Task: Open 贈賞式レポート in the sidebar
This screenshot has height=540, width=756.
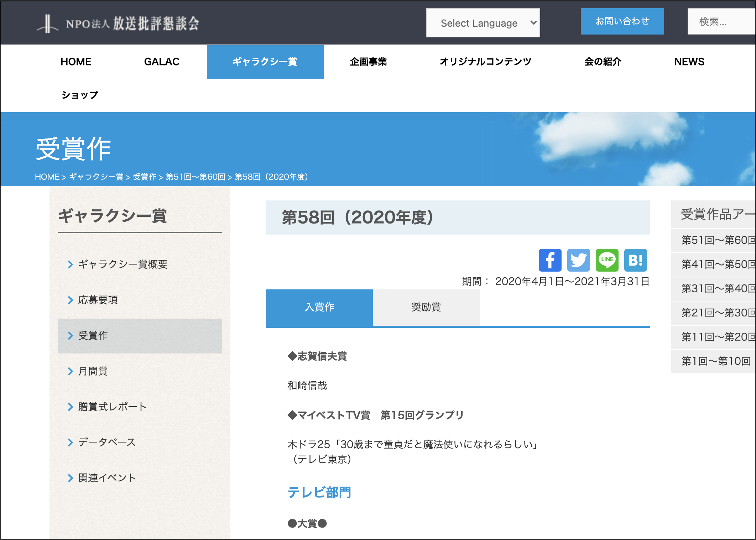Action: (x=112, y=407)
